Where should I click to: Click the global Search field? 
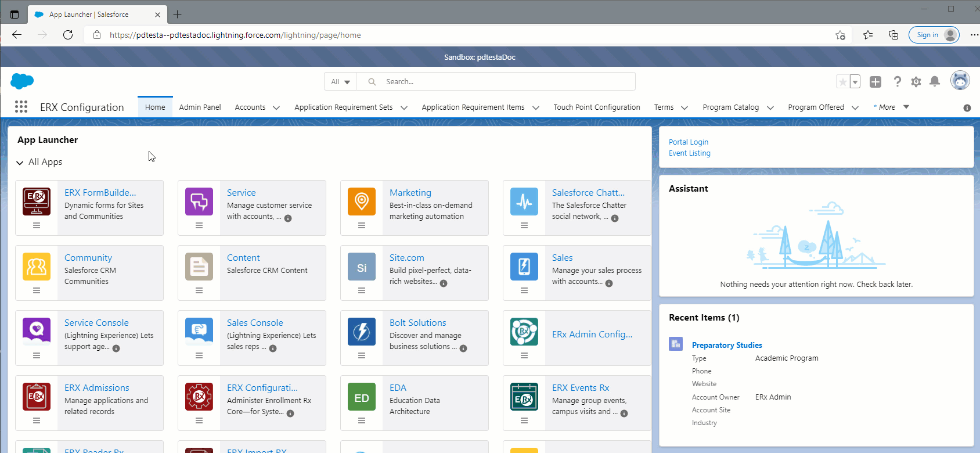(x=496, y=82)
